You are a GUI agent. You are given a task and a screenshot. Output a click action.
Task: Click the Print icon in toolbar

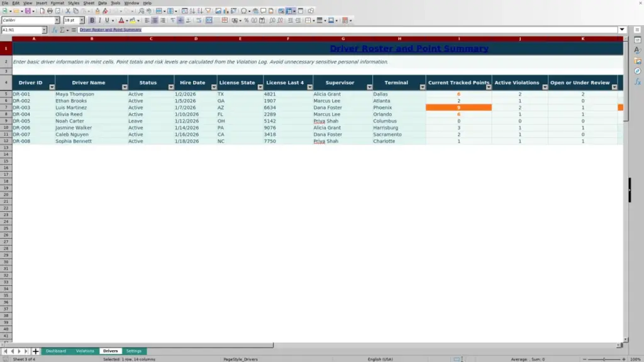coord(50,11)
